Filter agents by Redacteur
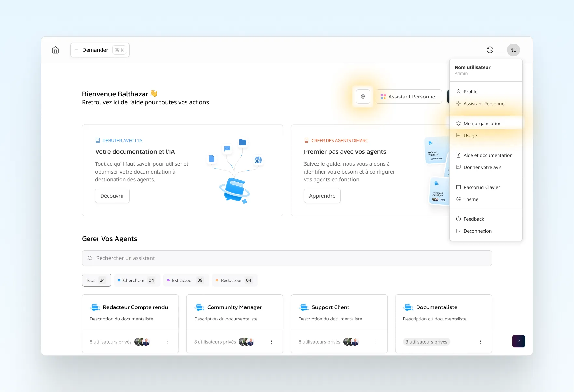Viewport: 574px width, 392px height. pos(234,280)
